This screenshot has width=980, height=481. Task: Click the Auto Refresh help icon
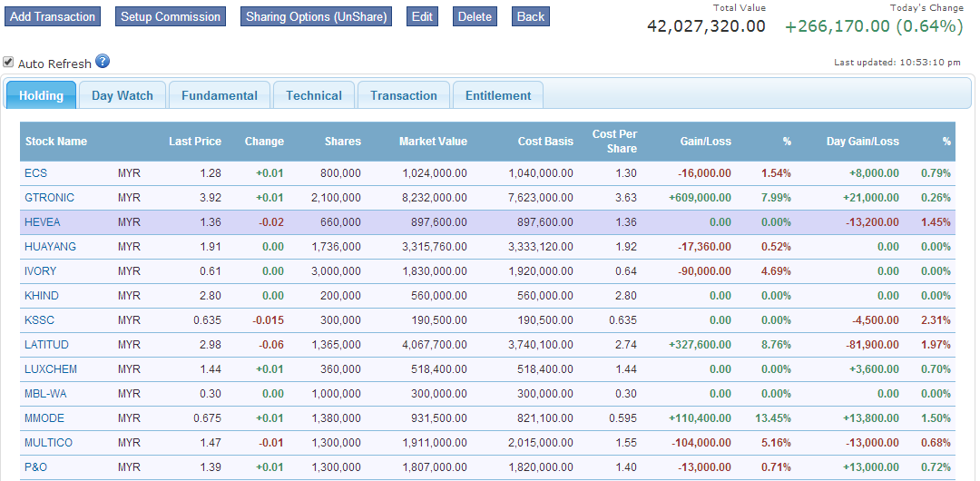tap(103, 62)
